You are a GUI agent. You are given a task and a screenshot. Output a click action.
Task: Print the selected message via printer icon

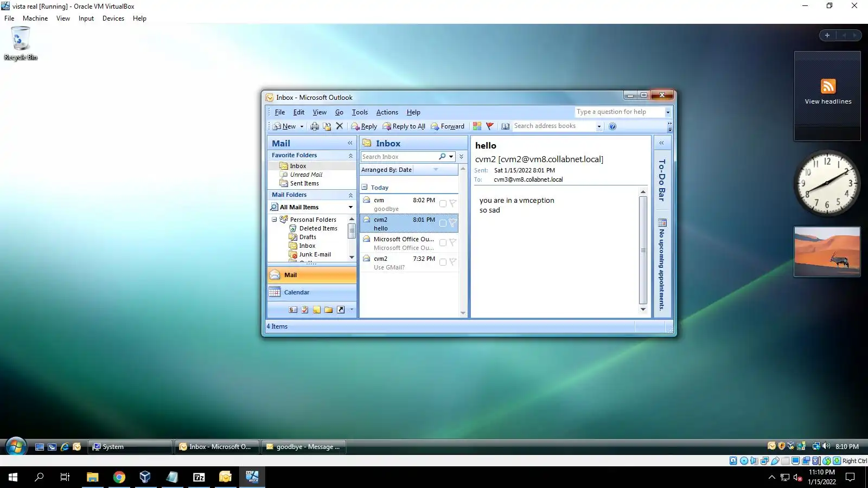[x=315, y=126]
